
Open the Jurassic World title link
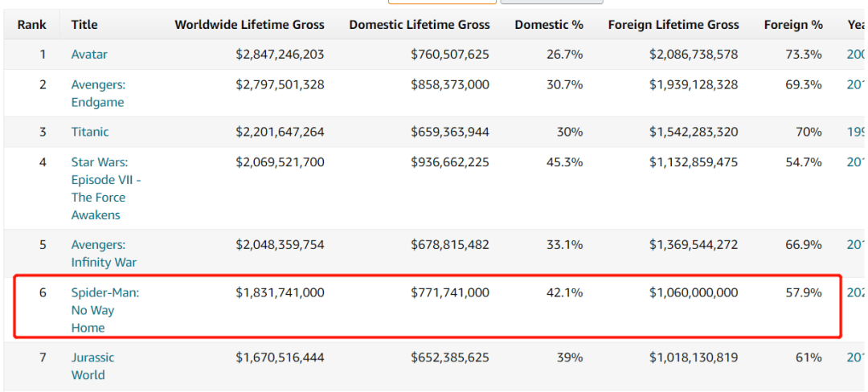(95, 366)
